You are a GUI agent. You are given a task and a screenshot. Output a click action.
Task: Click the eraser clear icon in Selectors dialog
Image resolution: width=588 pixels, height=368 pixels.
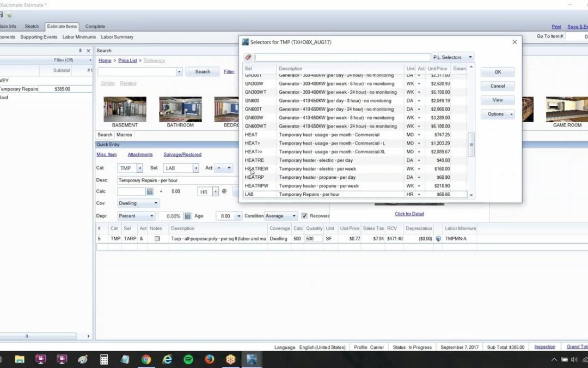[x=248, y=57]
